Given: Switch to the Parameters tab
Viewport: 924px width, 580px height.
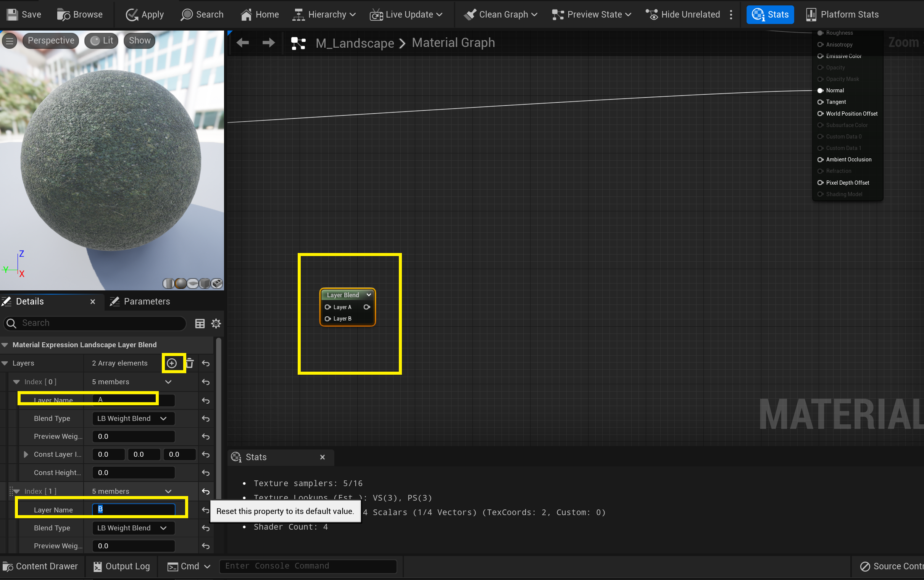Looking at the screenshot, I should click(140, 301).
